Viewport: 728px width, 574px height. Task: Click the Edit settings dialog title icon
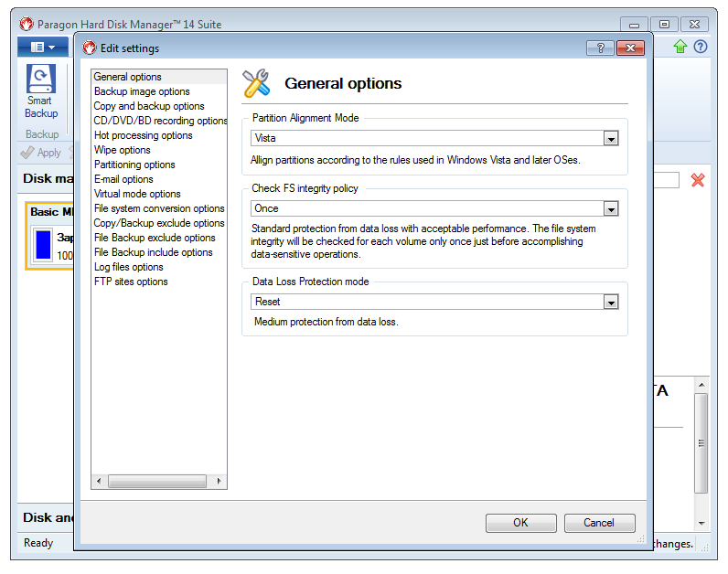click(x=89, y=48)
